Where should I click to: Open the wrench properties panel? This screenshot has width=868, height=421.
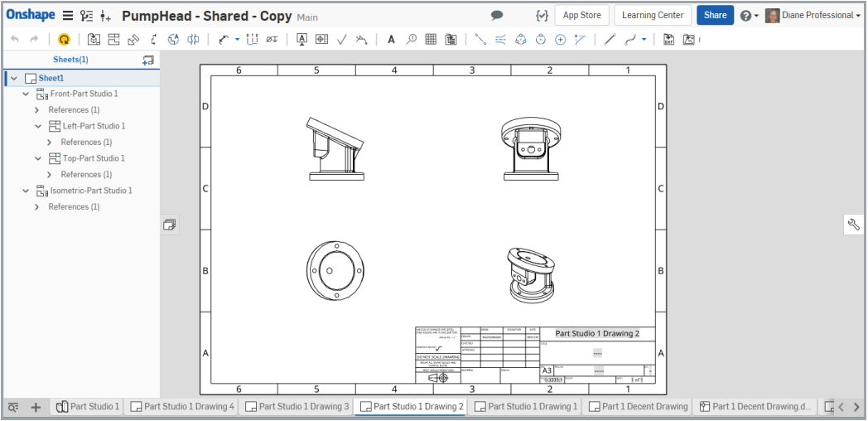coord(854,225)
